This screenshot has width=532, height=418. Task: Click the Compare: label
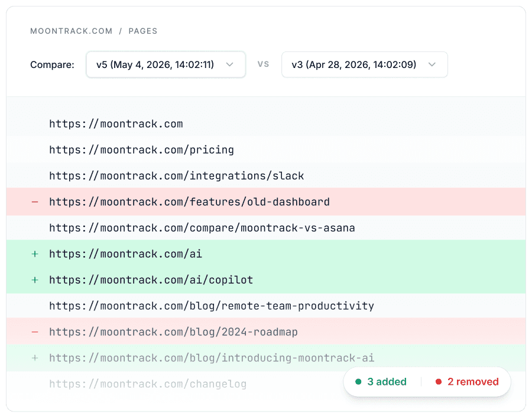point(52,64)
